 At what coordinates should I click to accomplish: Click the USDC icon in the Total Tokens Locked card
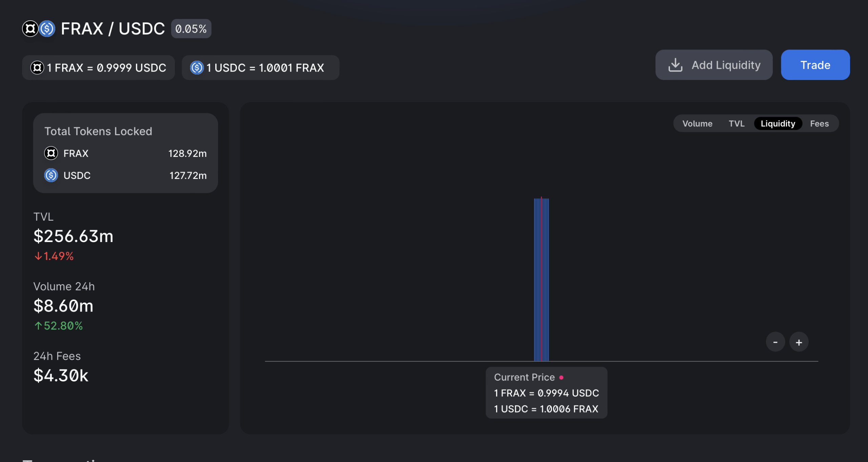coord(51,175)
